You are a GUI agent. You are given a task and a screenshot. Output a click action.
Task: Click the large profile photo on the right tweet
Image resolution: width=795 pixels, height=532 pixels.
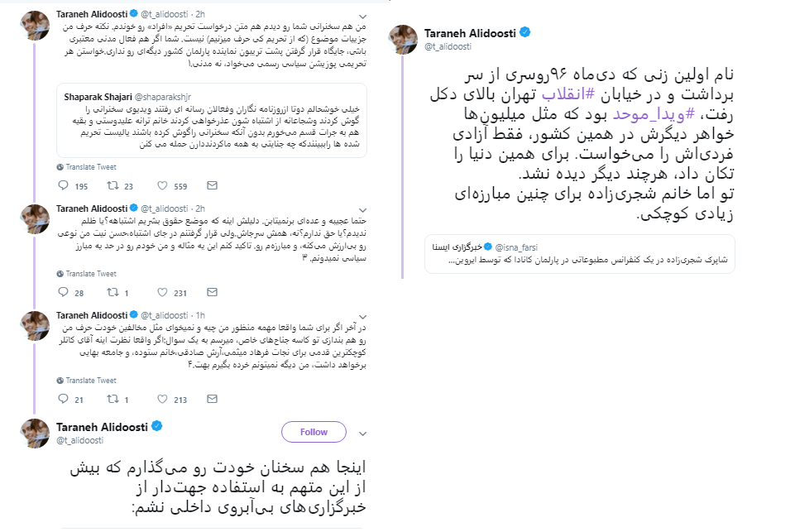click(406, 38)
